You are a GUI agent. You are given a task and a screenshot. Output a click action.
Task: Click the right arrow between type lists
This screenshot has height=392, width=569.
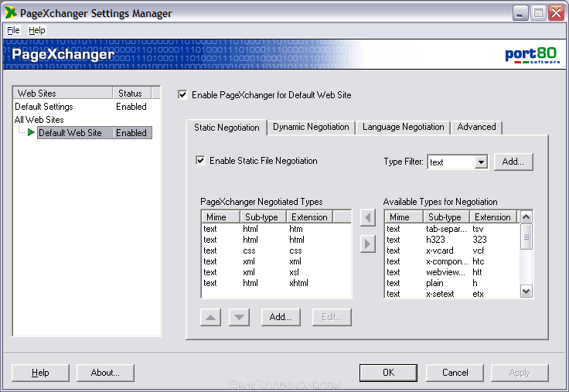[367, 244]
